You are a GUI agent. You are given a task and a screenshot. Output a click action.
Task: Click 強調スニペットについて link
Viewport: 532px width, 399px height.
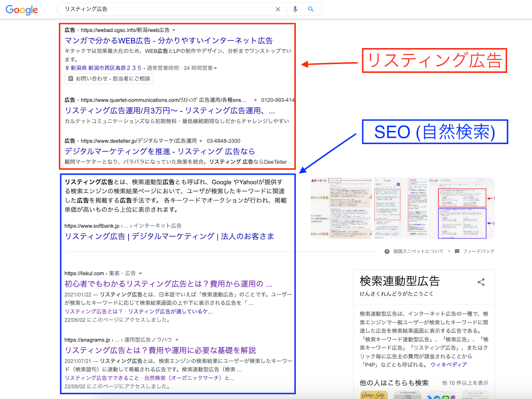[x=418, y=251]
